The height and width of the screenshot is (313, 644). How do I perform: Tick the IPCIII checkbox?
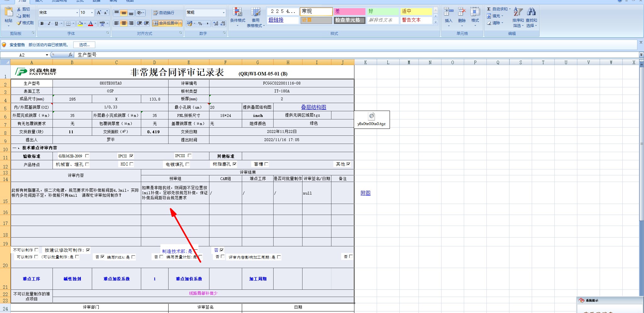(190, 155)
